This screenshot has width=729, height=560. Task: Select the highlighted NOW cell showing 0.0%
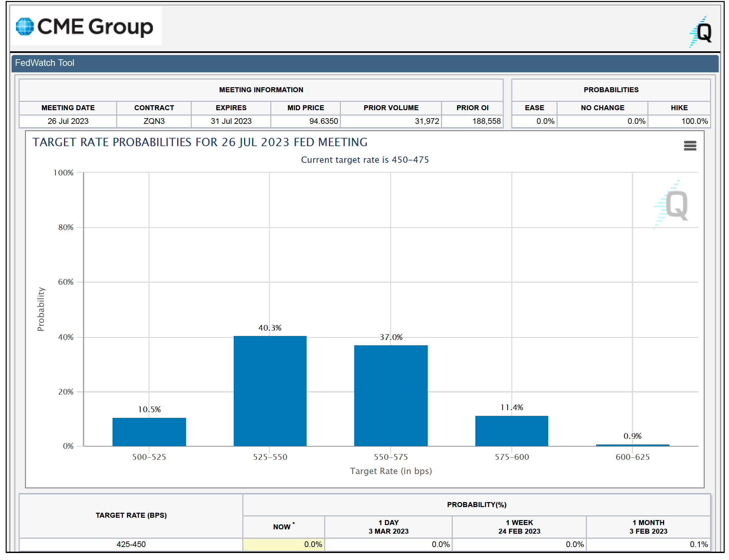coord(283,544)
